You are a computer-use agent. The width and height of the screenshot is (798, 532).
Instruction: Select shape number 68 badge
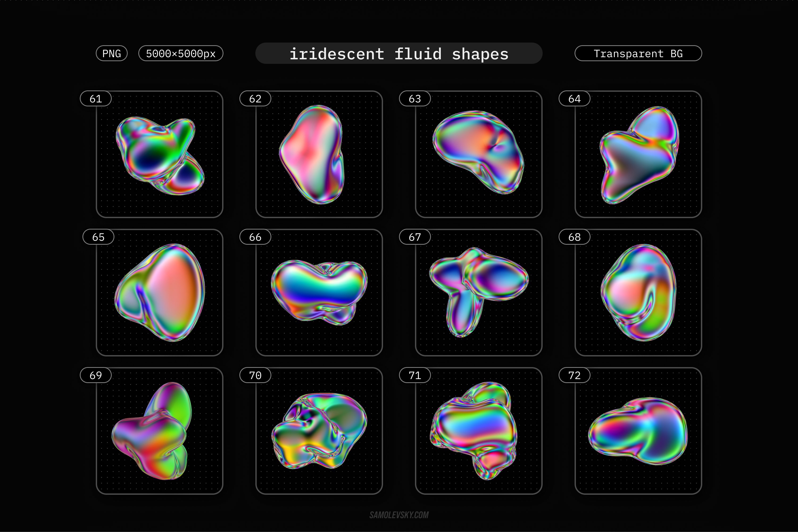click(x=575, y=237)
